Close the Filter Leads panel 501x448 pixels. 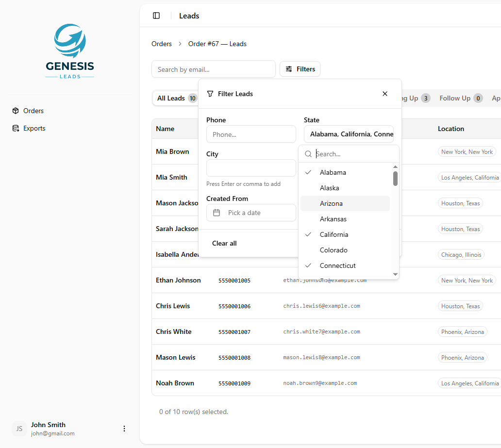tap(384, 94)
